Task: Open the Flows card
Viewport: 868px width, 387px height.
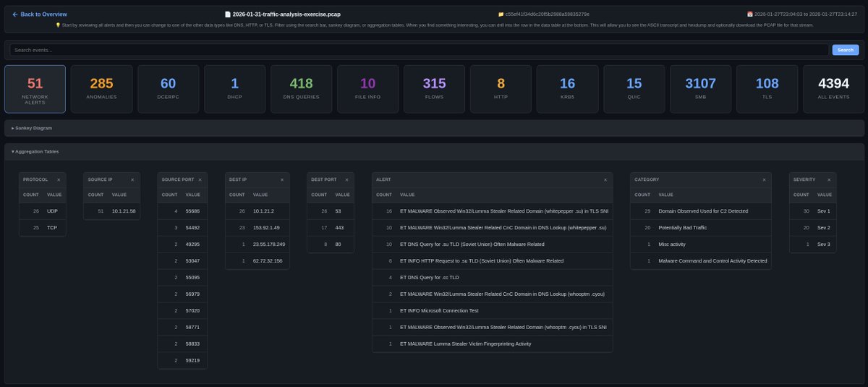Action: point(435,89)
